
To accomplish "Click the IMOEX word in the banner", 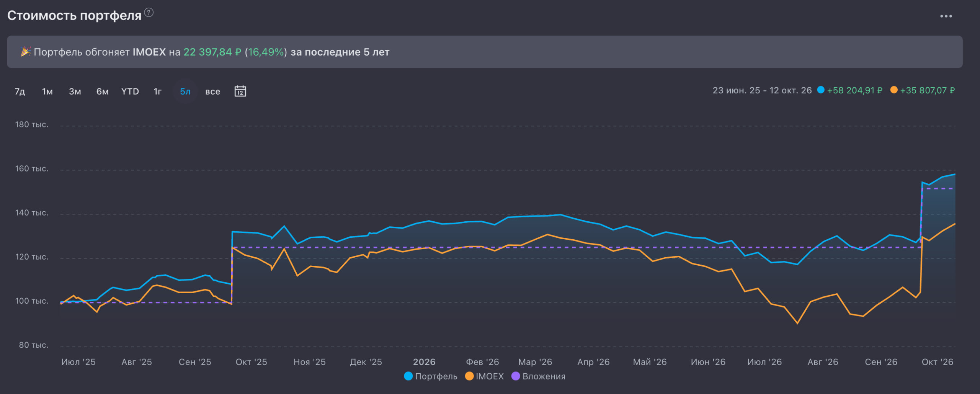I will pyautogui.click(x=149, y=52).
